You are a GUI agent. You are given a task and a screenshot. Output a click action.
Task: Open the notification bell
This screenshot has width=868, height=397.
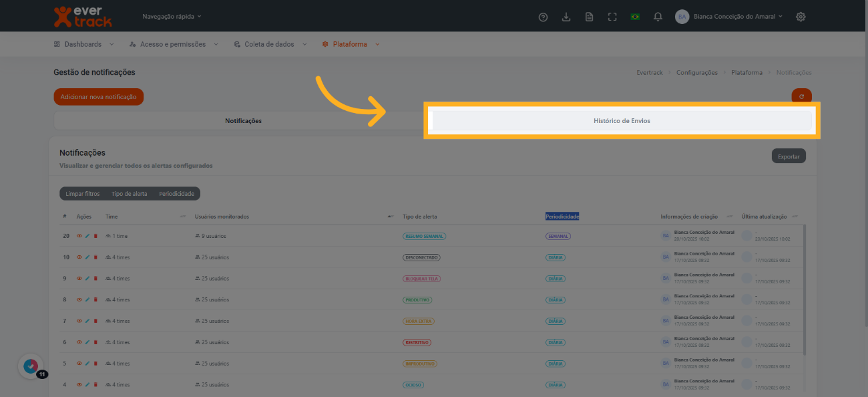[658, 17]
